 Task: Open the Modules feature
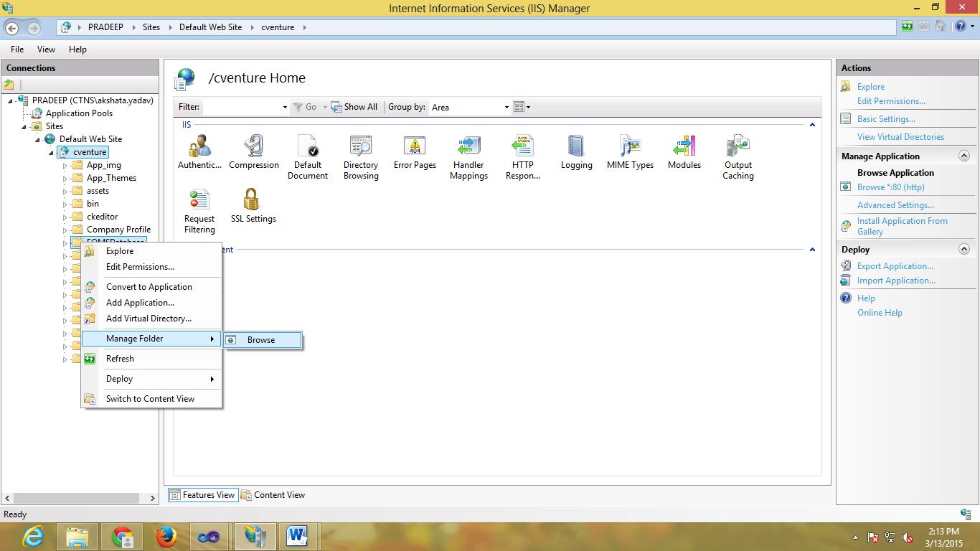tap(684, 153)
